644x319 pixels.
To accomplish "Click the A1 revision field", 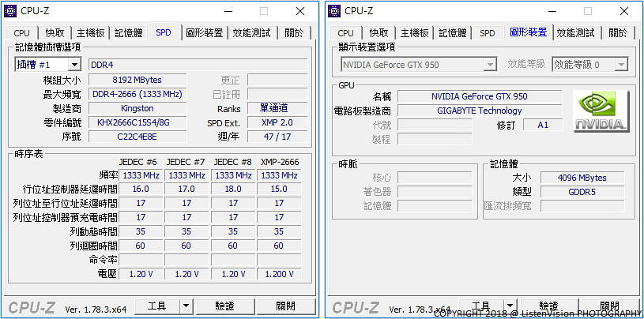I will 543,125.
